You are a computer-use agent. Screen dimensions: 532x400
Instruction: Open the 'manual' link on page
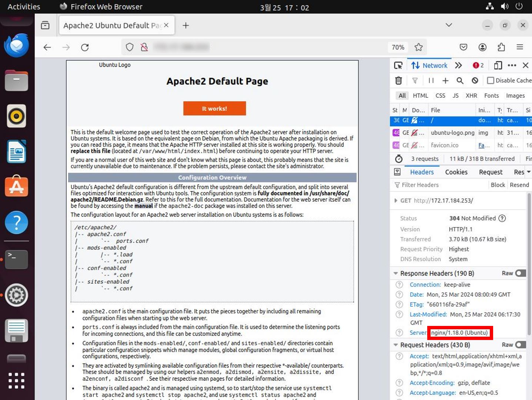[144, 206]
